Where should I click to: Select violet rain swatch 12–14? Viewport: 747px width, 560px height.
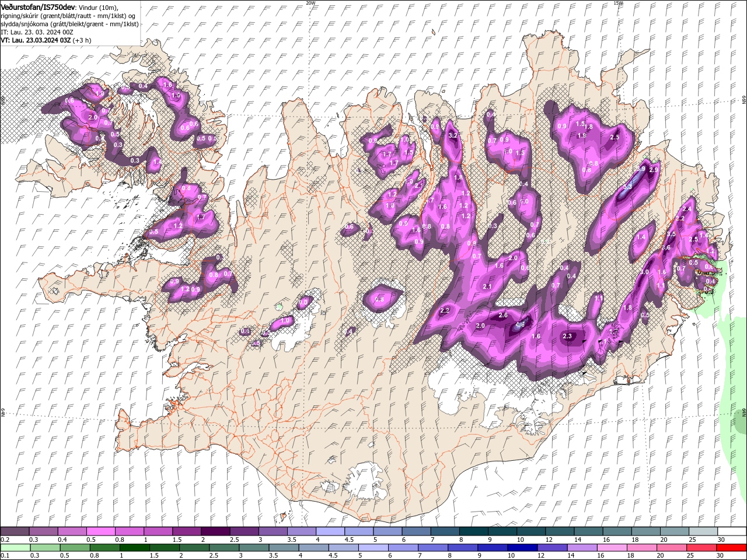tap(552, 548)
